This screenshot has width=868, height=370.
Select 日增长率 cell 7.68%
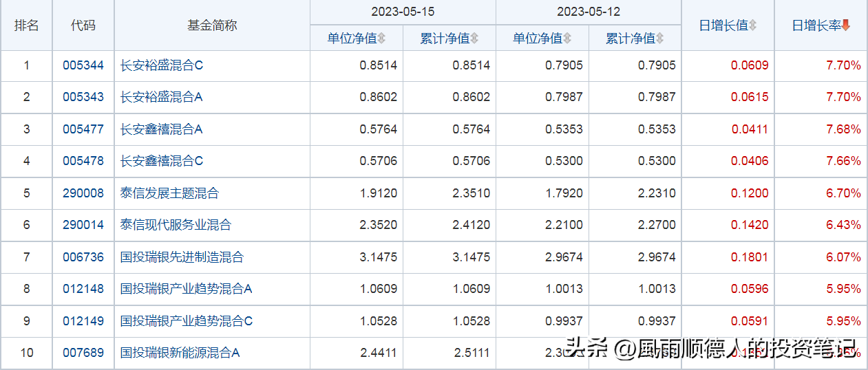844,129
